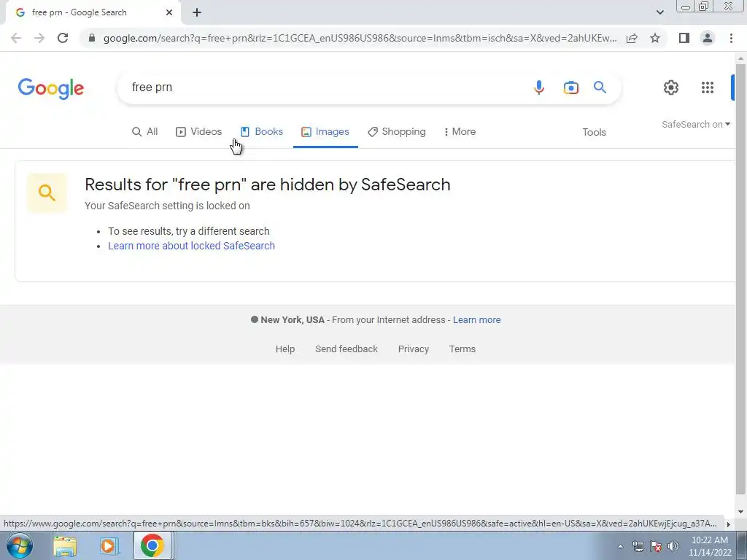Click the vertical page scrollbar
The image size is (747, 560).
click(740, 279)
